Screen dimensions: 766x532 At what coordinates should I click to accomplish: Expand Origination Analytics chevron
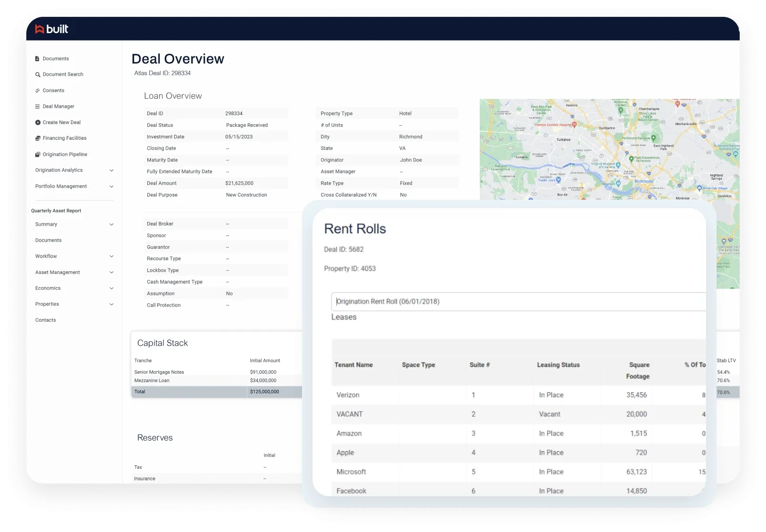[112, 170]
